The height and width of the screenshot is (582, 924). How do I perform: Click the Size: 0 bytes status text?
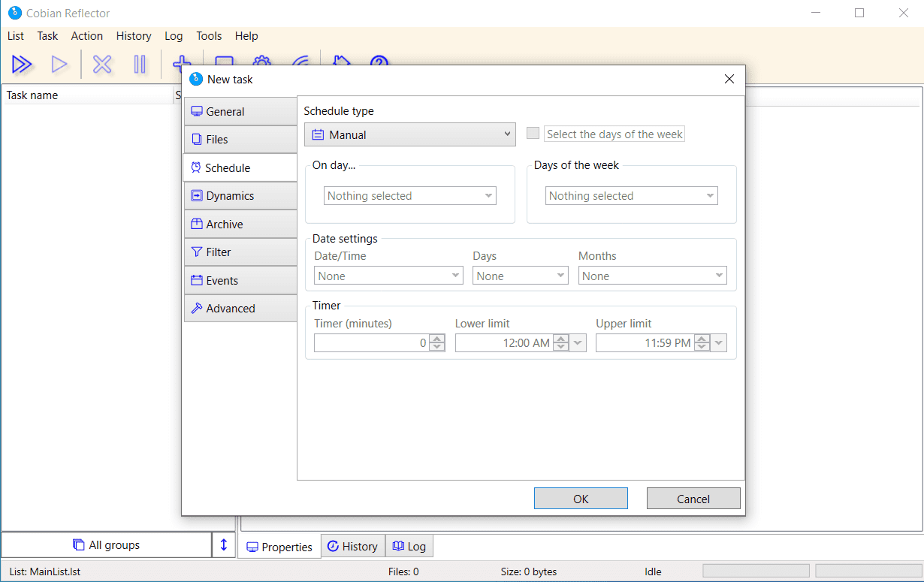tap(529, 571)
